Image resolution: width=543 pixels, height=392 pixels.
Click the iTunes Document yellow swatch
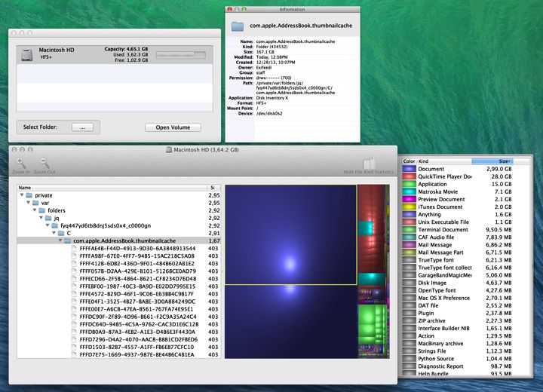(409, 207)
